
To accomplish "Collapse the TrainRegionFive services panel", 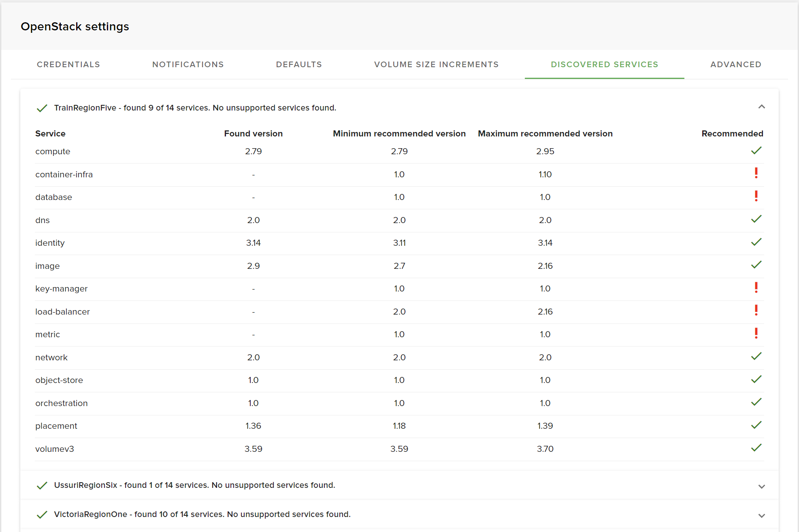I will pyautogui.click(x=761, y=107).
